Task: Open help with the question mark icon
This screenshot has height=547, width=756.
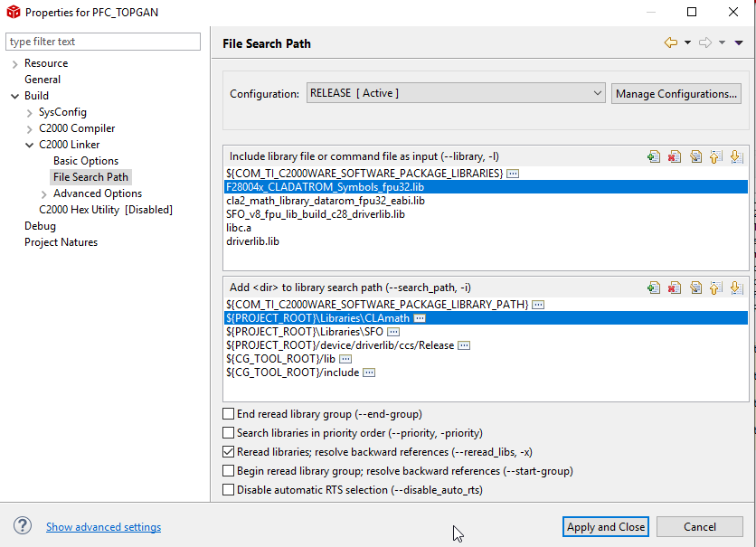Action: click(x=23, y=526)
